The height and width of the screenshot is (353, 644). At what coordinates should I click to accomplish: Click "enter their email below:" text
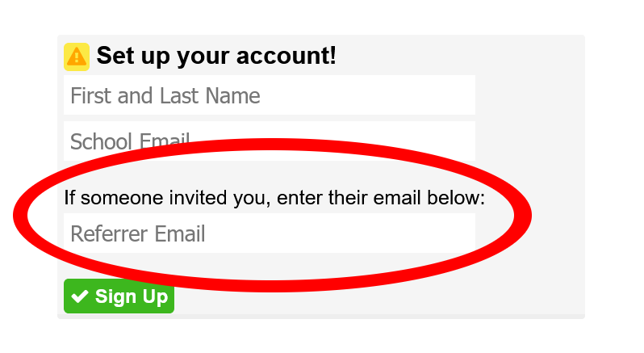[x=381, y=198]
